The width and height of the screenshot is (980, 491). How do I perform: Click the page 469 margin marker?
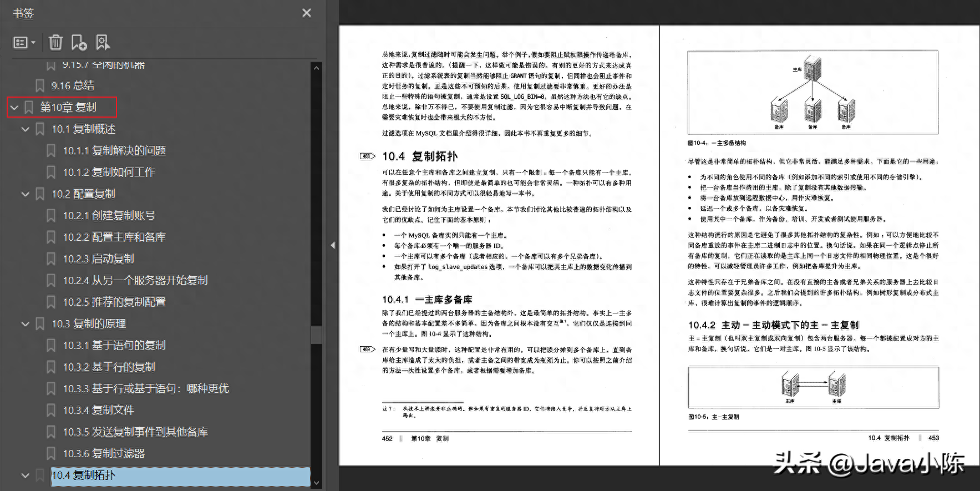367,350
